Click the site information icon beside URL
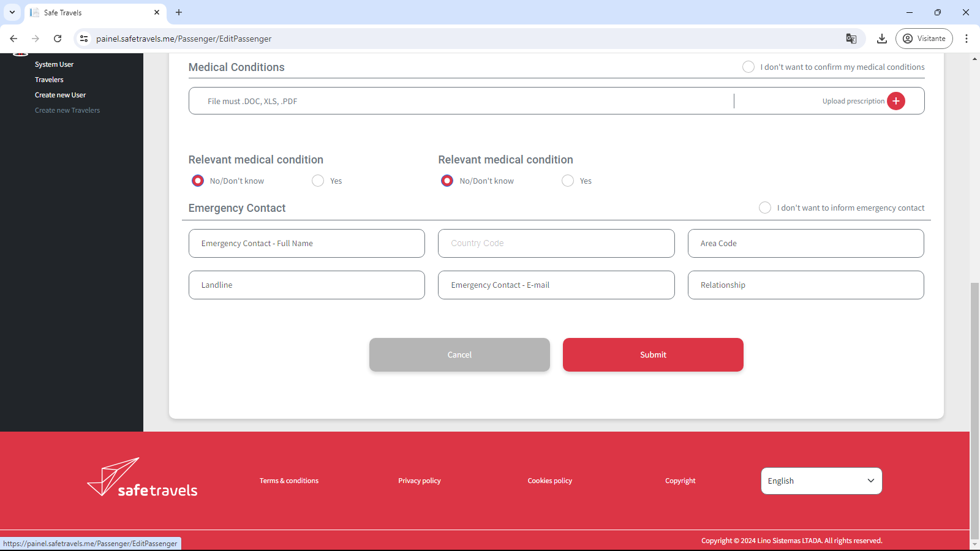The width and height of the screenshot is (980, 551). tap(84, 39)
